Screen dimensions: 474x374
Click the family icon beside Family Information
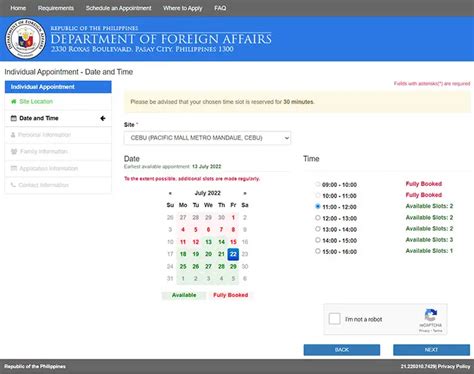tap(14, 151)
